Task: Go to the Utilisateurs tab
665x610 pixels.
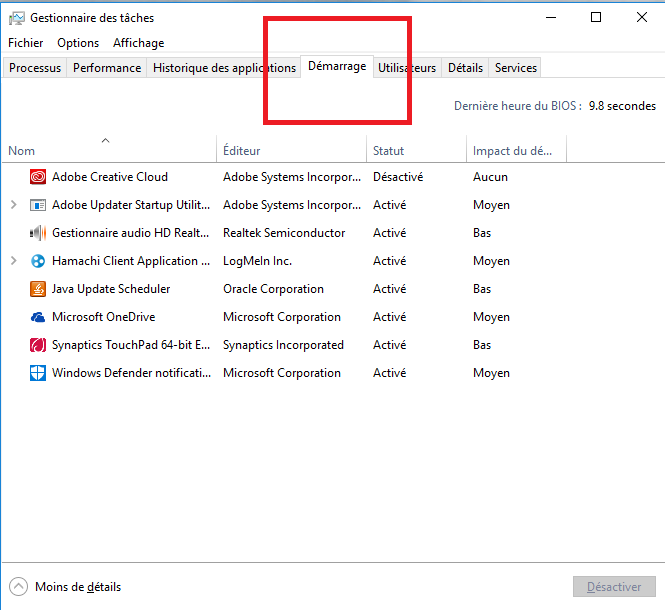Action: click(x=407, y=68)
